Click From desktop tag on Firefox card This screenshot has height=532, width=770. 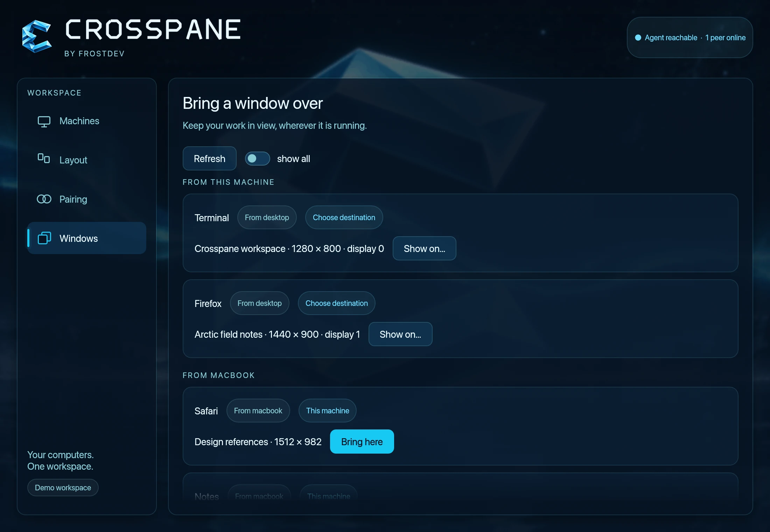point(260,303)
